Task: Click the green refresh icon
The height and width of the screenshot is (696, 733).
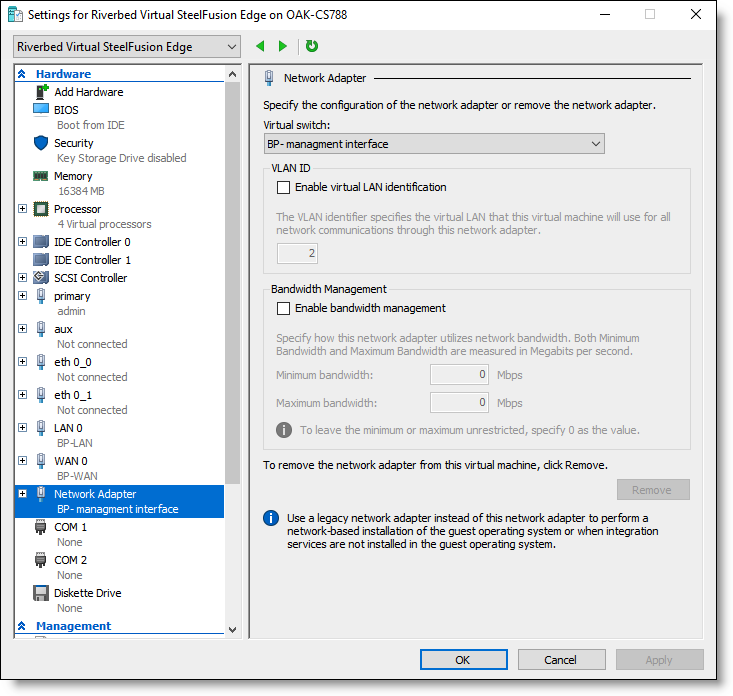Action: (311, 46)
